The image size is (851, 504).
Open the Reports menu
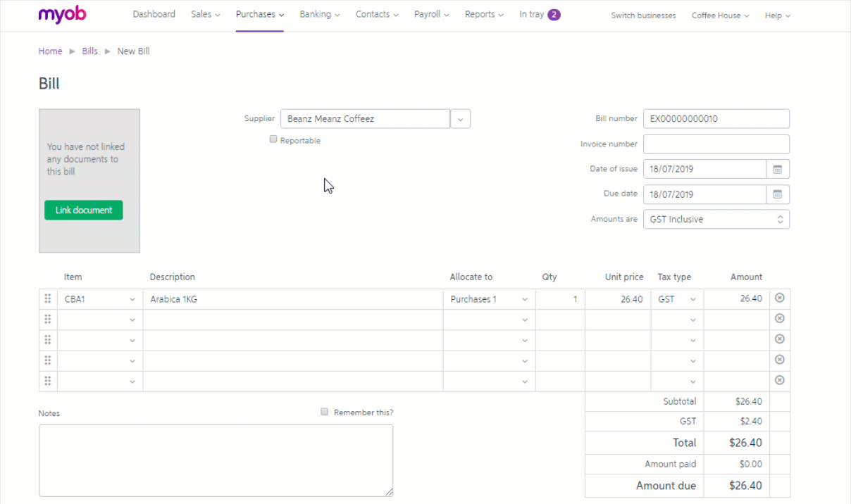(x=484, y=15)
